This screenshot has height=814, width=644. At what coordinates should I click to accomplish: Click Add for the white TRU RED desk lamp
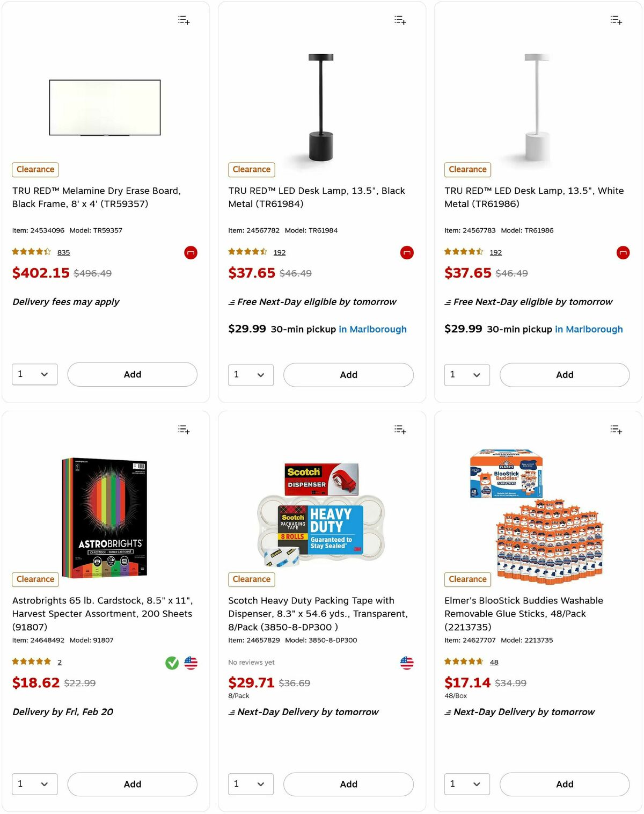[564, 375]
